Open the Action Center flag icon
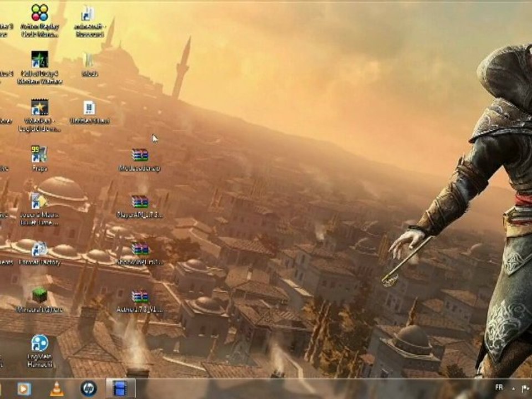The width and height of the screenshot is (532, 399). click(525, 388)
